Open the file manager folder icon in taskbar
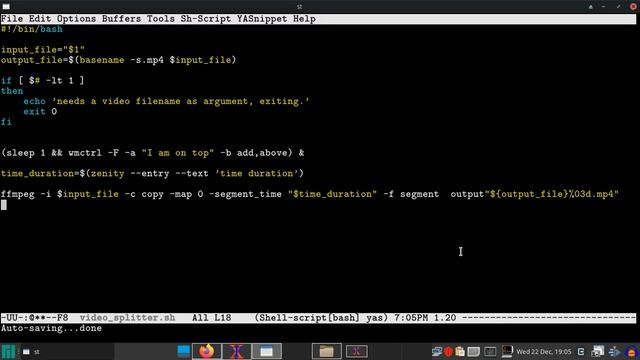 pos(327,351)
